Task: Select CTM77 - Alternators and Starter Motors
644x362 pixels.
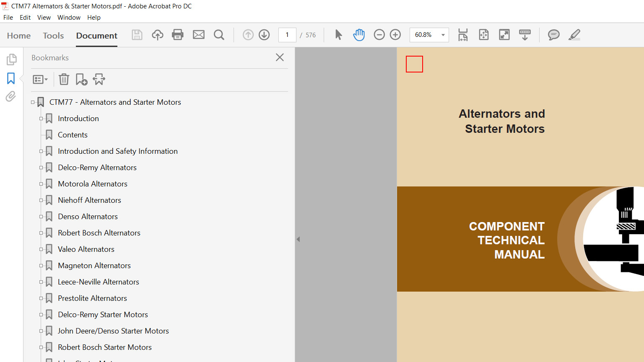Action: [115, 102]
